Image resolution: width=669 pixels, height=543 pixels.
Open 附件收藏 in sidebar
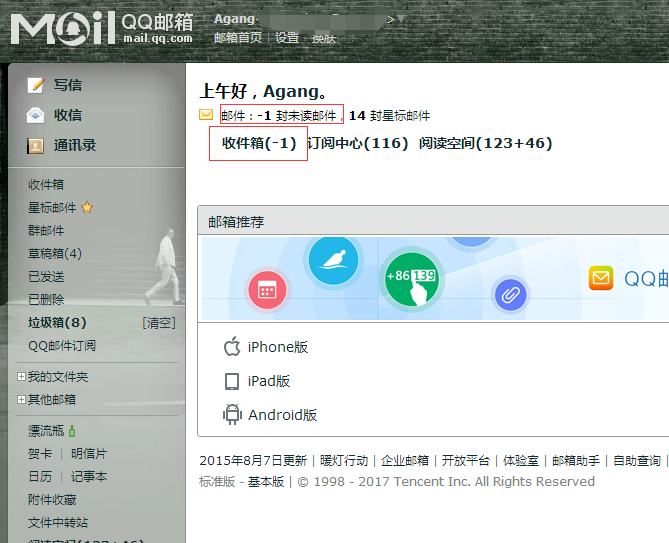[52, 499]
